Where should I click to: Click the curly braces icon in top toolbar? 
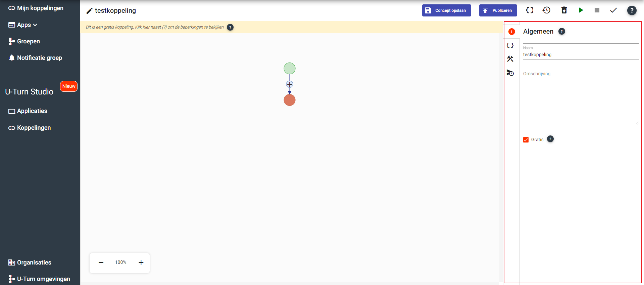(530, 10)
